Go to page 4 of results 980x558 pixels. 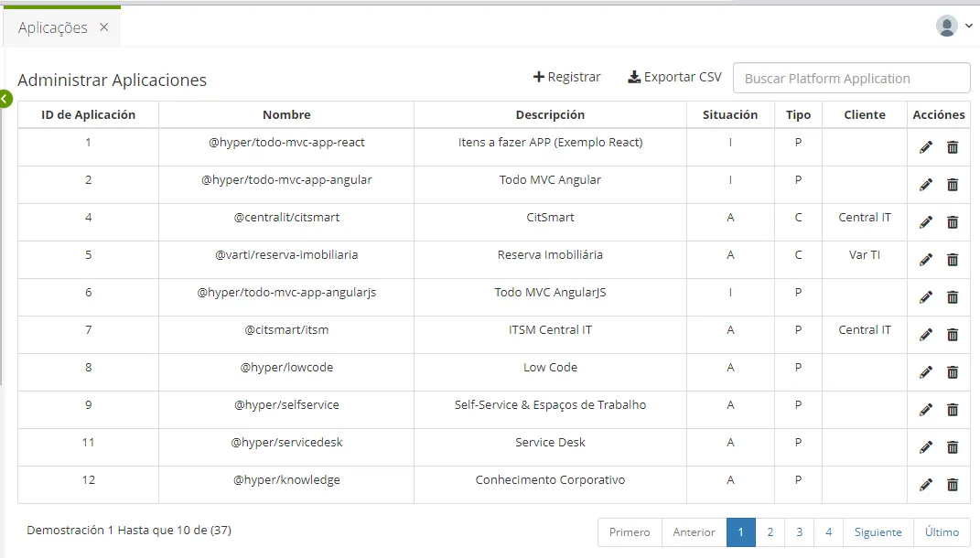coord(829,532)
